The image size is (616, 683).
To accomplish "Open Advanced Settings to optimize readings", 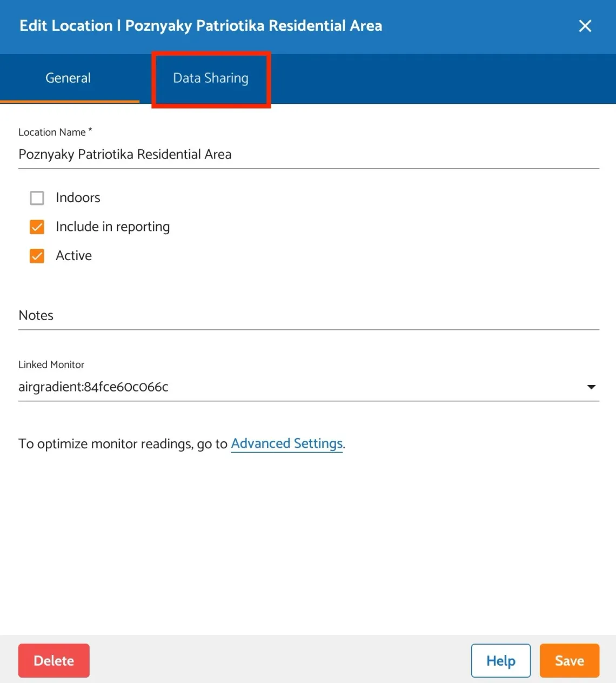I will click(x=286, y=443).
